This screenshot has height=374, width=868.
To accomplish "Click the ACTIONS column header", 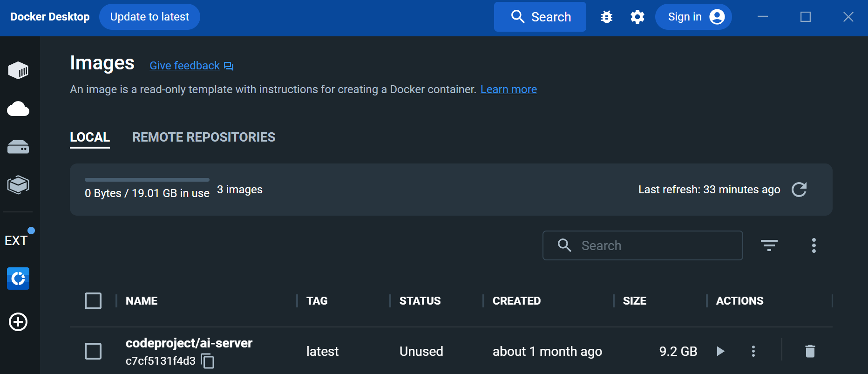I will (x=740, y=301).
